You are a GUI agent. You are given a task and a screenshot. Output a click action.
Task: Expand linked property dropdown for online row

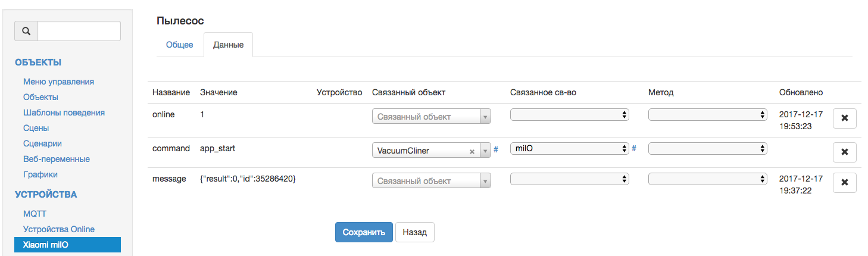[569, 115]
